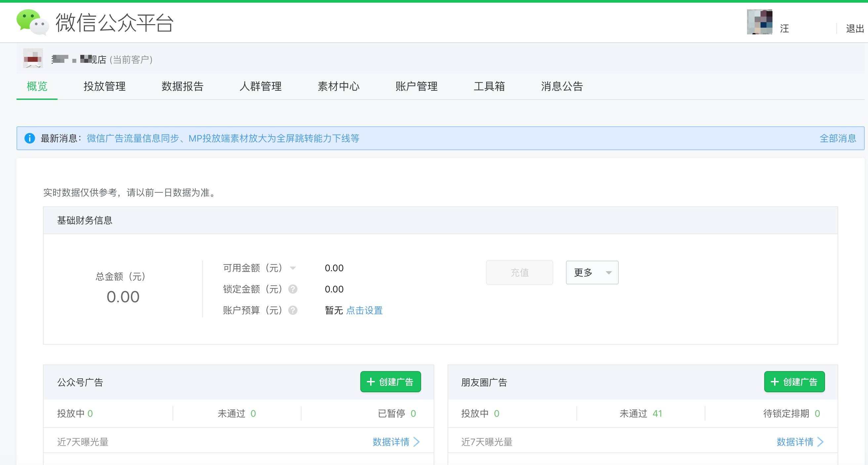
Task: Open the latest news announcement link
Action: coord(223,138)
